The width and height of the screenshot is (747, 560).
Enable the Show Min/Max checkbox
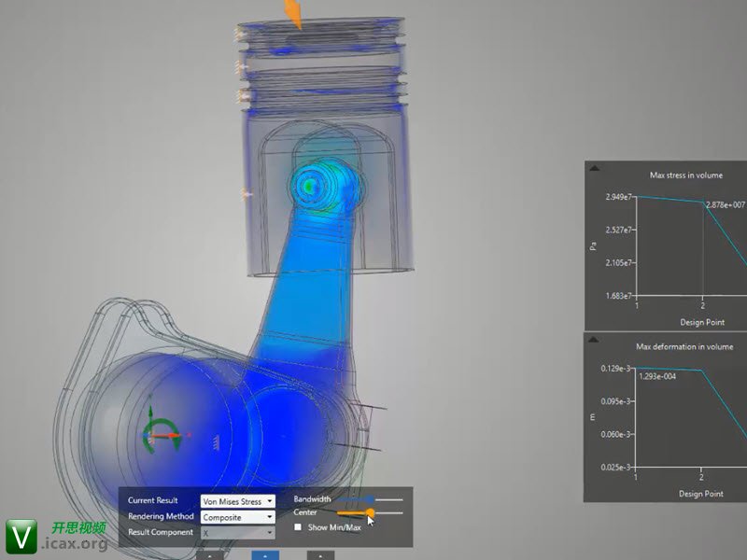pyautogui.click(x=298, y=527)
